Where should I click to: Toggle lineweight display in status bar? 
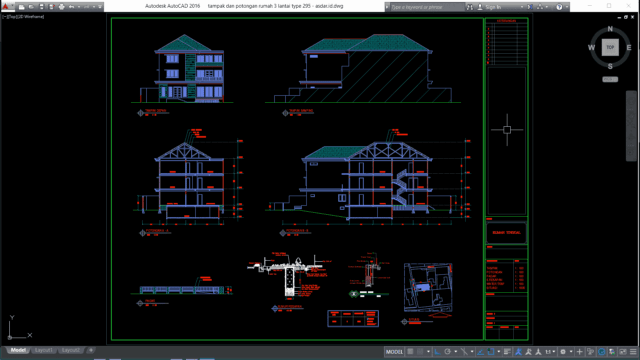(507, 352)
